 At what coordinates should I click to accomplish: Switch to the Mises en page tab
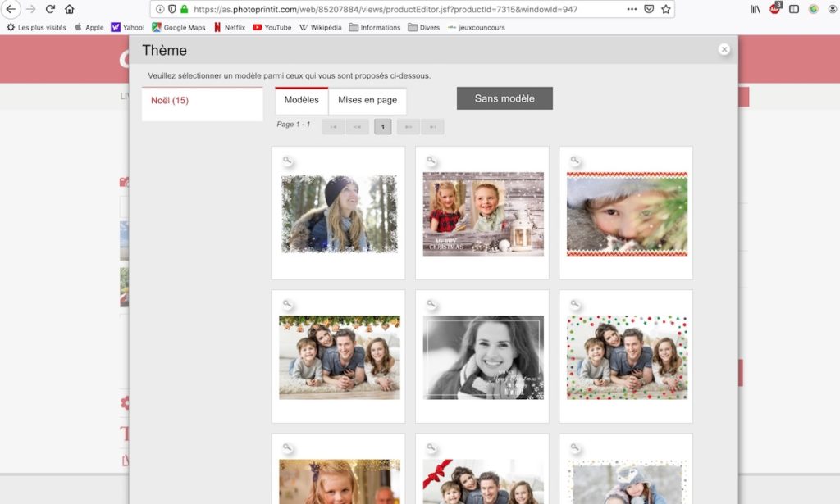(367, 100)
